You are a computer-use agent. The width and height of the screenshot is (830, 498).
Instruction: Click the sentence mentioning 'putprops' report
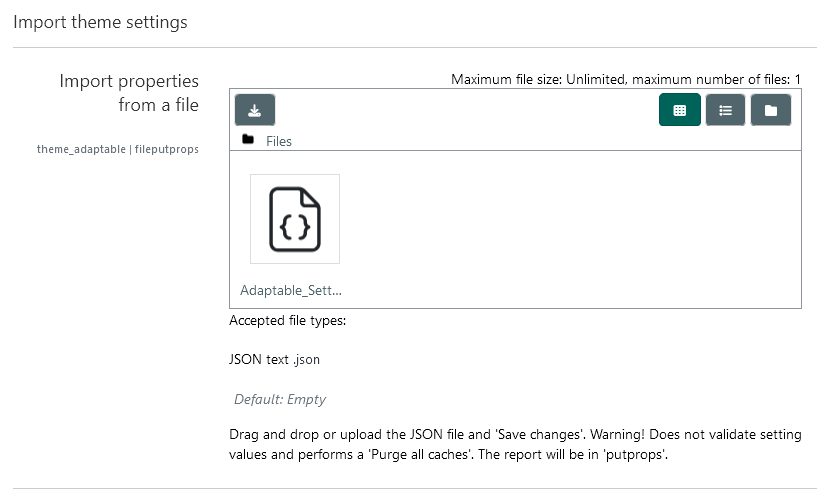pyautogui.click(x=573, y=455)
